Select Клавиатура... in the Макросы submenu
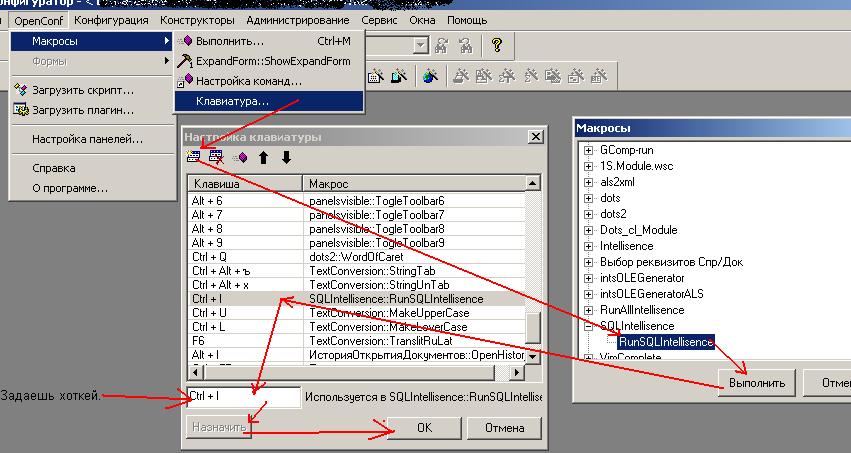 coord(232,101)
